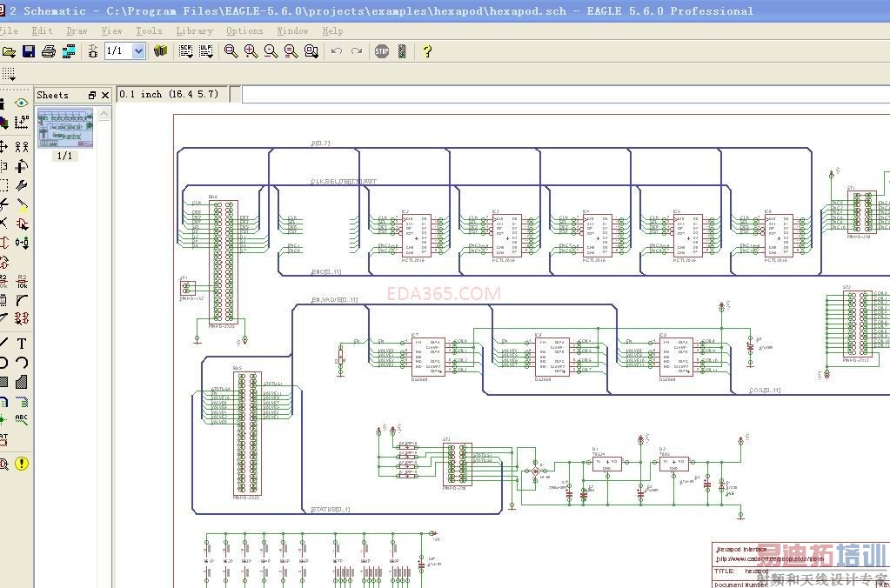Open the Library menu

pyautogui.click(x=194, y=30)
